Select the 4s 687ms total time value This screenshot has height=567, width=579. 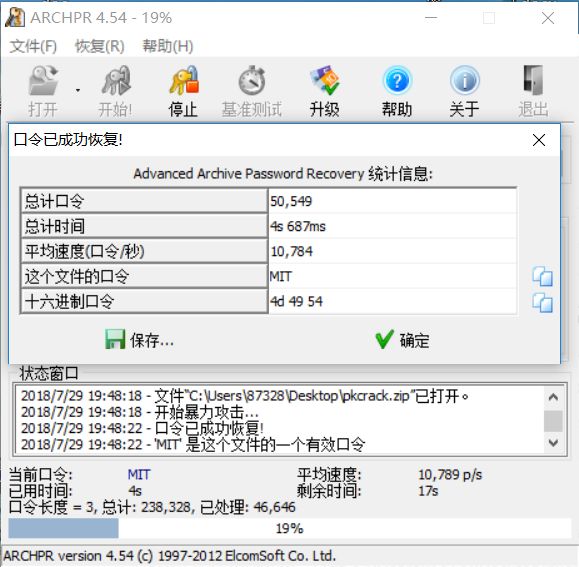(392, 226)
